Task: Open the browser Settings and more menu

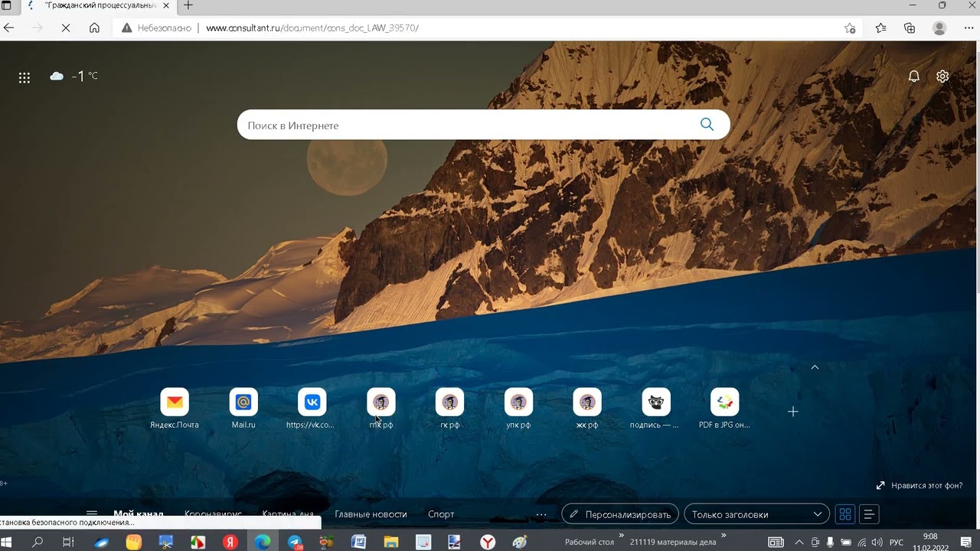Action: point(969,28)
